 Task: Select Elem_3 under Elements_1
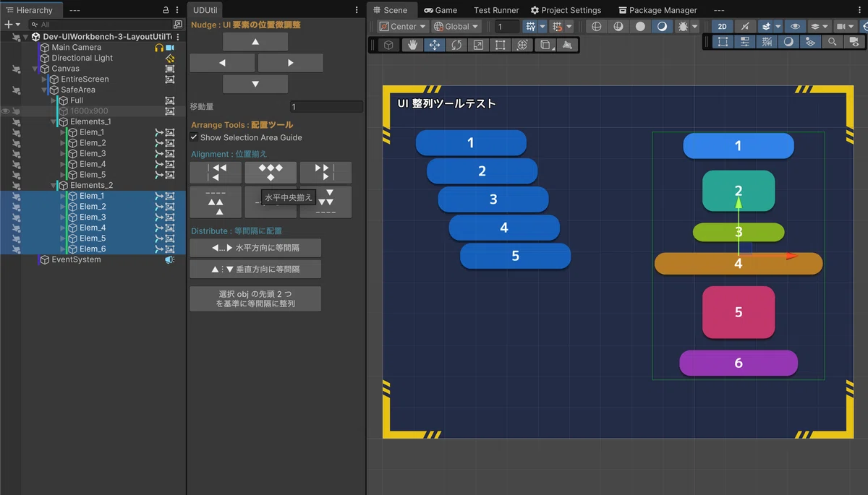93,153
